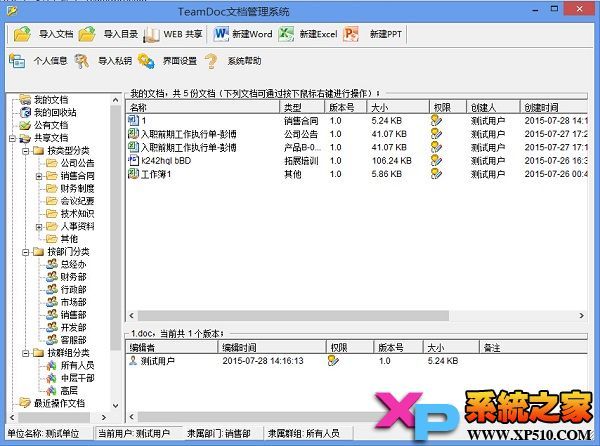Select 市场部 in department tree
The width and height of the screenshot is (600, 446).
point(73,302)
